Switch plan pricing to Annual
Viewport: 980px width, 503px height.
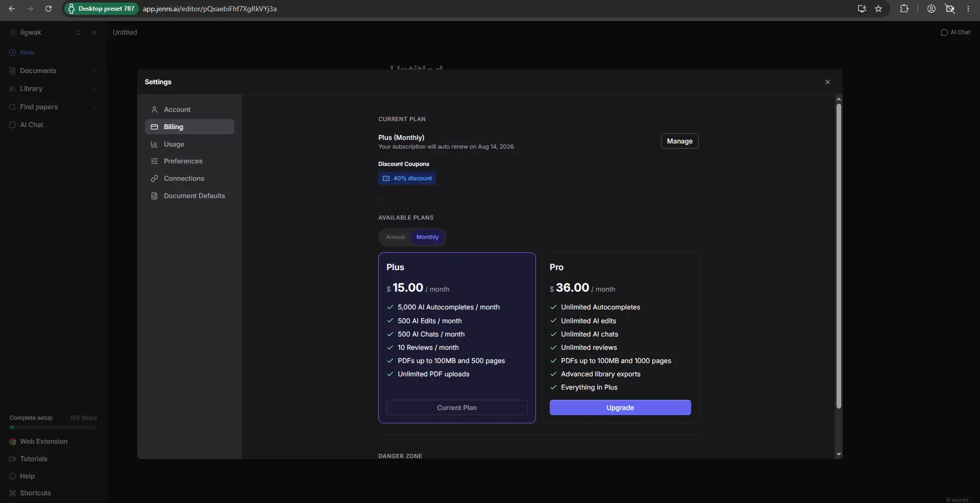point(395,237)
